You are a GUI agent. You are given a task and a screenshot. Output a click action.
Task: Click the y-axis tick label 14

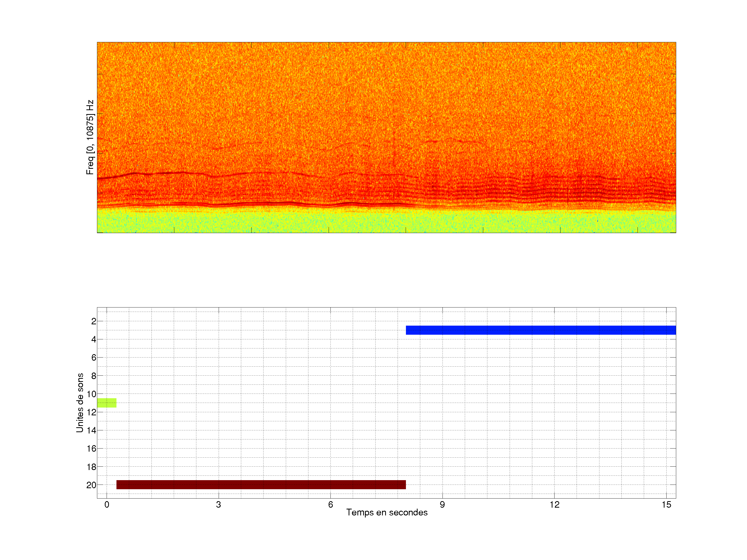91,430
